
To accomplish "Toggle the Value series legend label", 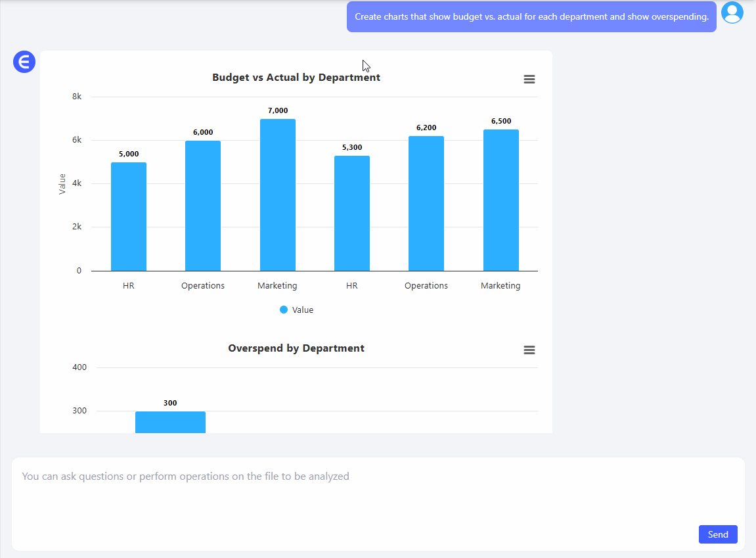I will [x=303, y=310].
